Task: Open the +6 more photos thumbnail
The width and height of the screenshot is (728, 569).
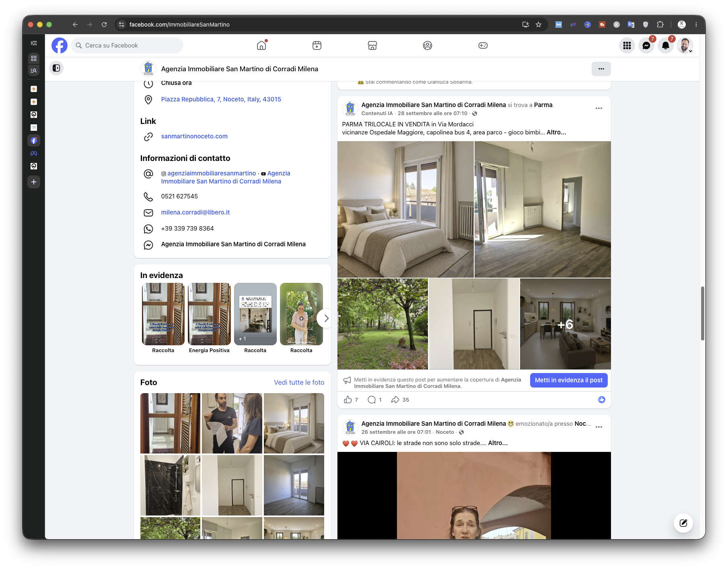Action: coord(565,324)
